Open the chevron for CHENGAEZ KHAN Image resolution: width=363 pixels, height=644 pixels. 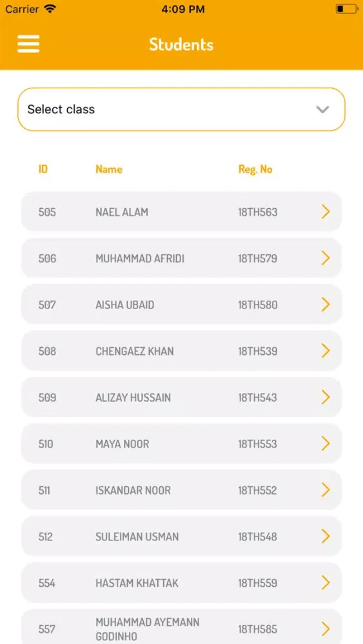(x=326, y=351)
